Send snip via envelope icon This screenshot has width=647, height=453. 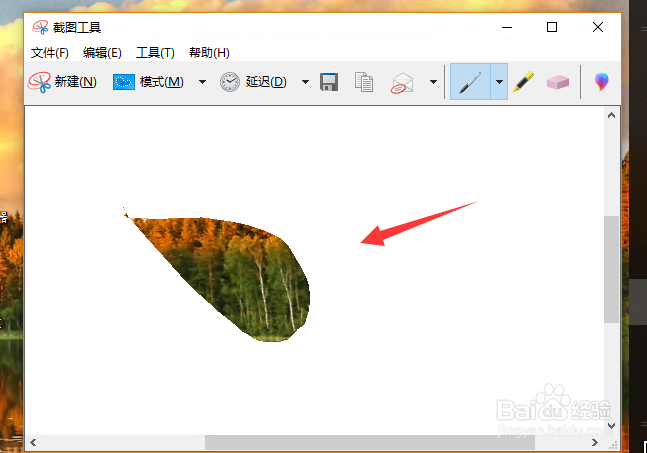pyautogui.click(x=402, y=83)
